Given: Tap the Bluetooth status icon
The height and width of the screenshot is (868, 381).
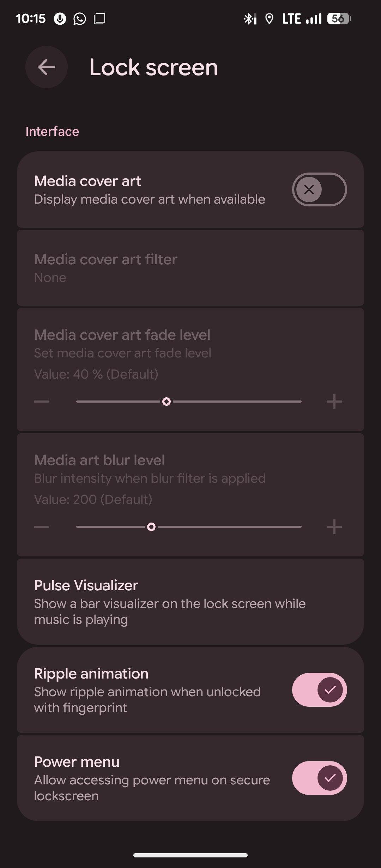Looking at the screenshot, I should coord(250,19).
